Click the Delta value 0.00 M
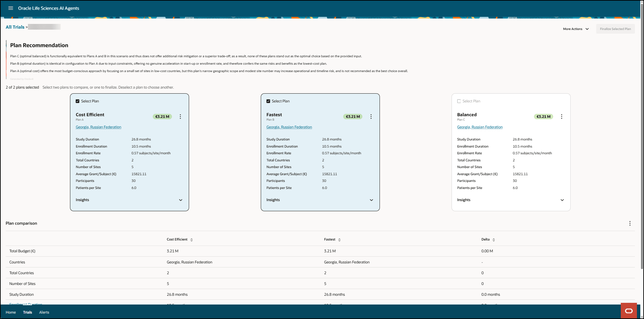This screenshot has height=319, width=644. point(487,251)
